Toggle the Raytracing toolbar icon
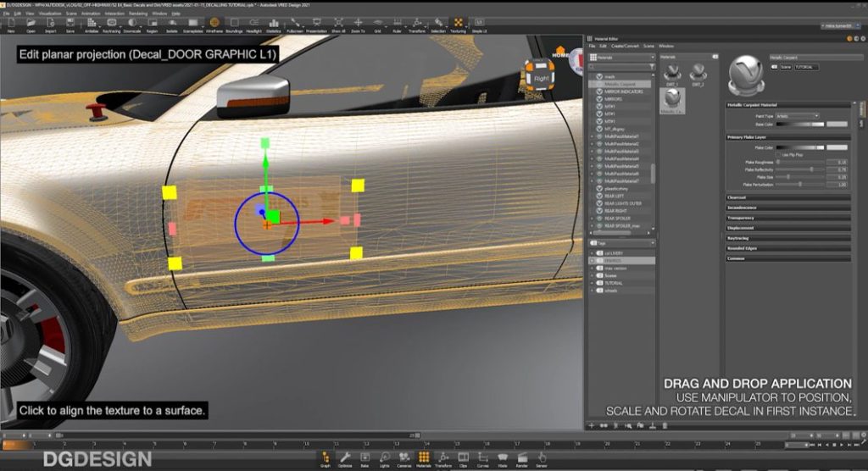Image resolution: width=868 pixels, height=471 pixels. coord(111,25)
